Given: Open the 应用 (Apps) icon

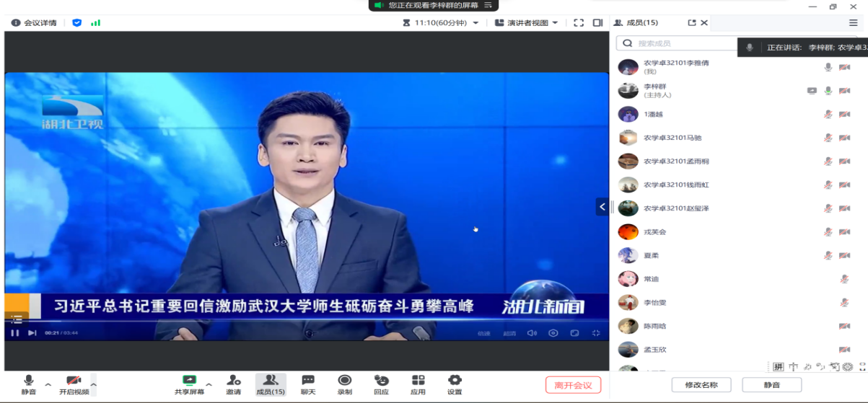Looking at the screenshot, I should click(418, 384).
